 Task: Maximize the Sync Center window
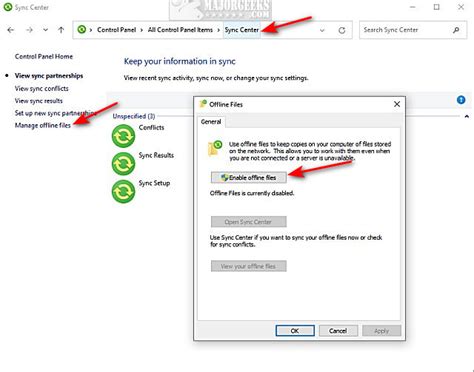coord(436,7)
